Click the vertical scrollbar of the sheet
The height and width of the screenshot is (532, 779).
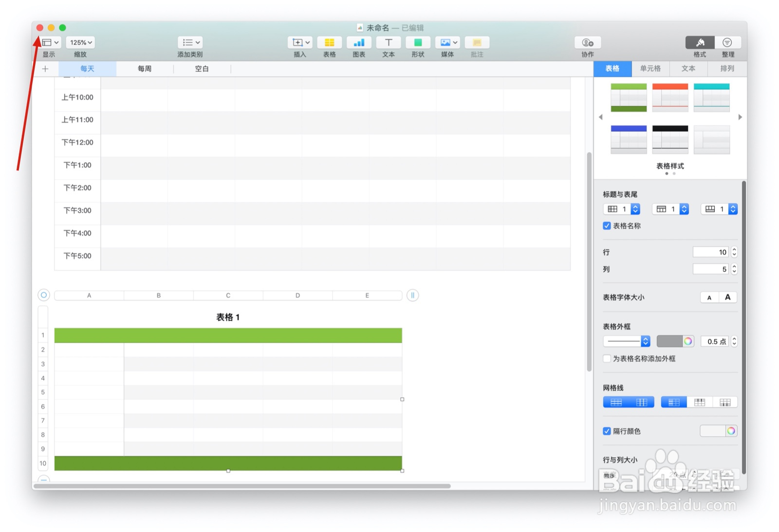(589, 262)
